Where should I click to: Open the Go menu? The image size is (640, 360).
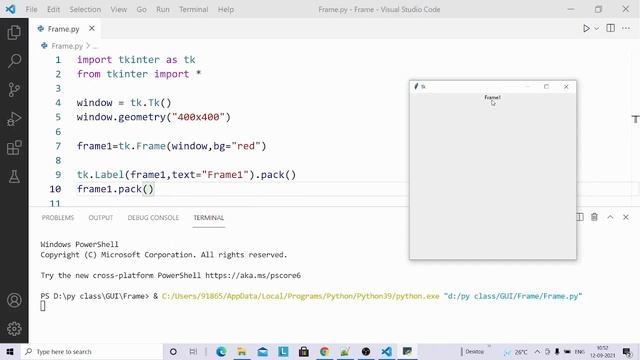pos(141,9)
